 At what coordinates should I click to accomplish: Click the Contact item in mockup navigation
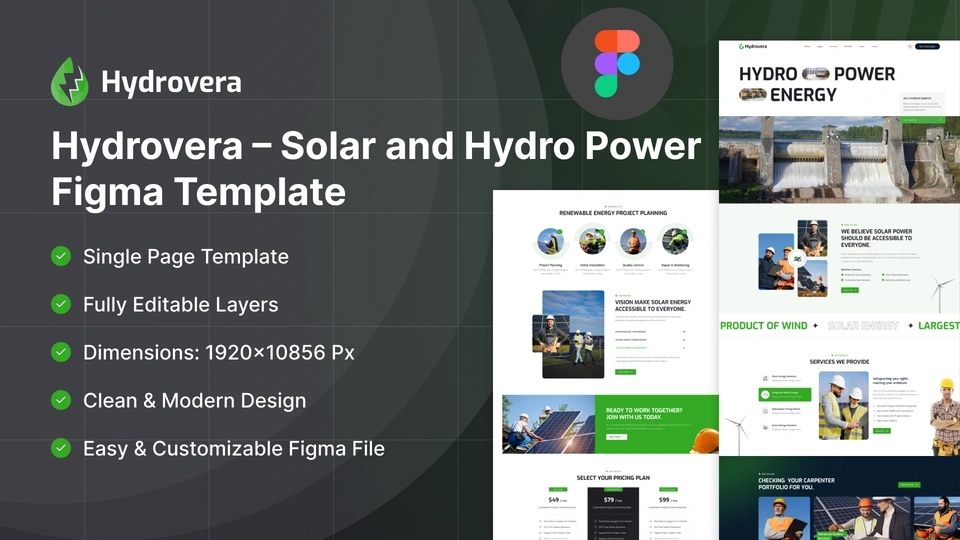tap(874, 47)
